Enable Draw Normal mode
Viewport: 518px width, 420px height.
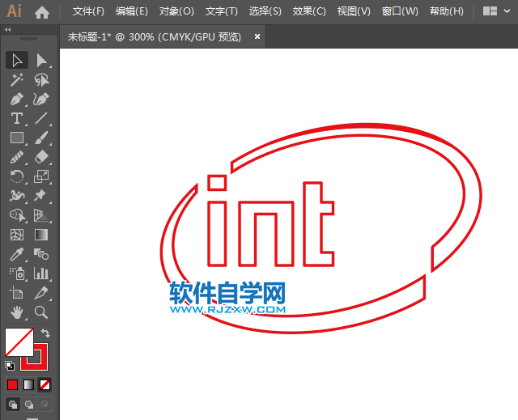13,405
